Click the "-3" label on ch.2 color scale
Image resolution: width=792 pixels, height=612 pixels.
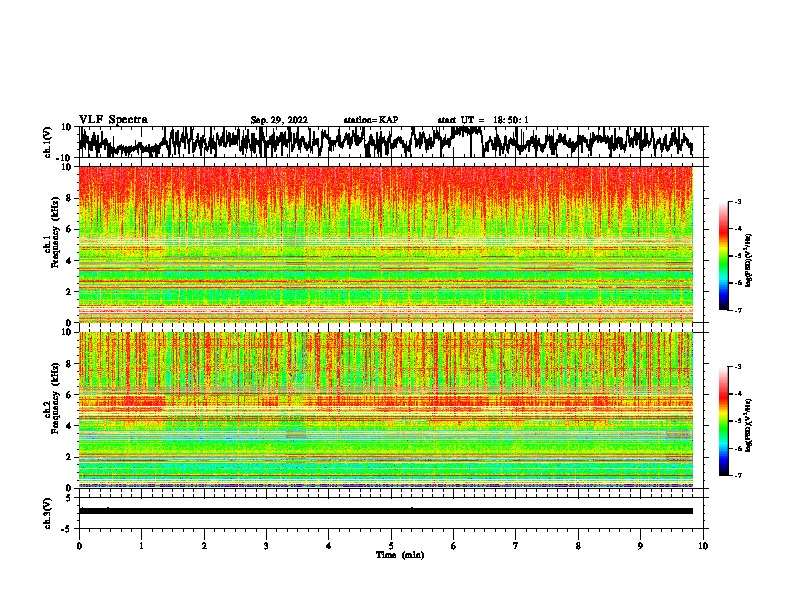click(x=738, y=367)
